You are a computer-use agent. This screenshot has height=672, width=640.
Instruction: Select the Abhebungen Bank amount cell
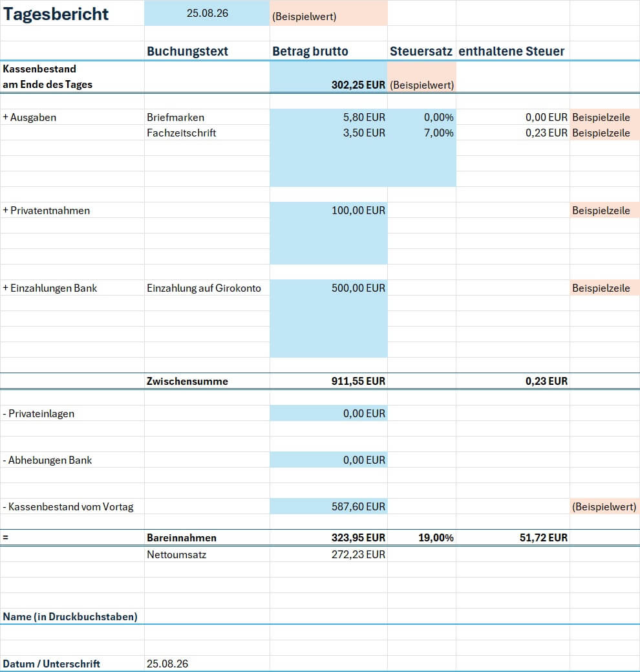tap(328, 460)
